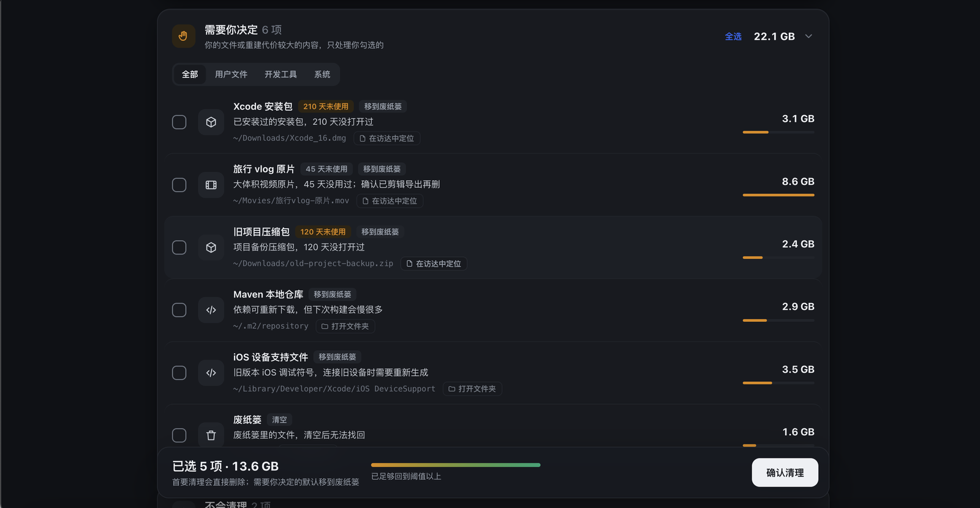Click the ~/Downloads/Xcode_16.dmg path
This screenshot has height=508, width=980.
[290, 138]
